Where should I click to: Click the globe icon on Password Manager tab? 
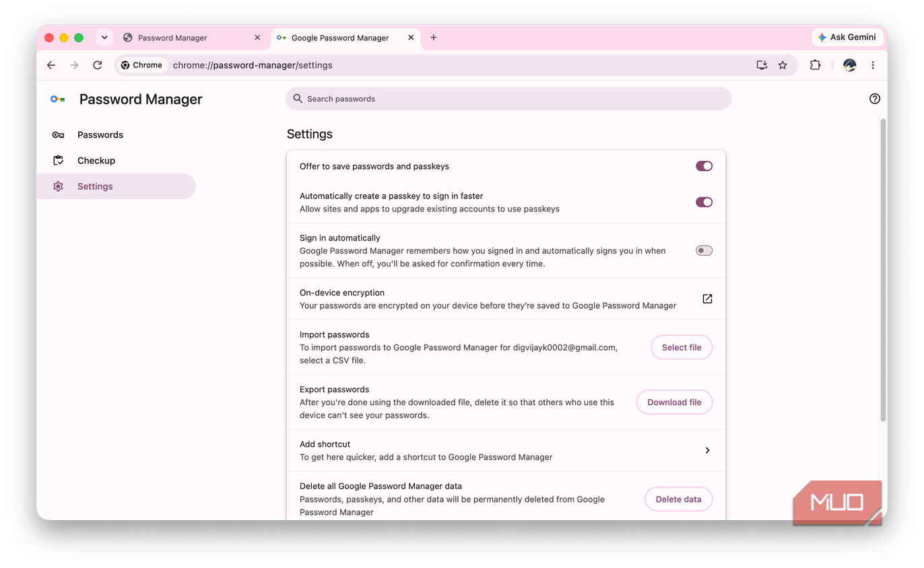pyautogui.click(x=127, y=38)
